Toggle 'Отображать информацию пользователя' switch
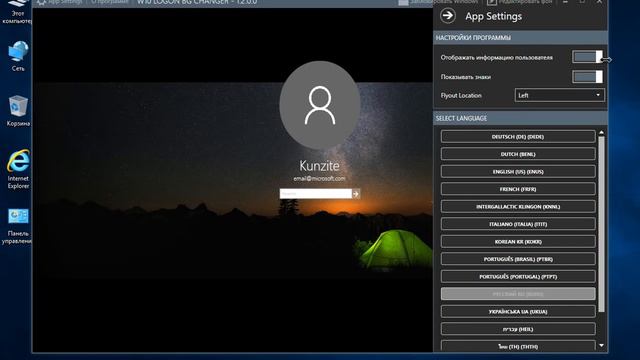The height and width of the screenshot is (360, 640). tap(587, 57)
